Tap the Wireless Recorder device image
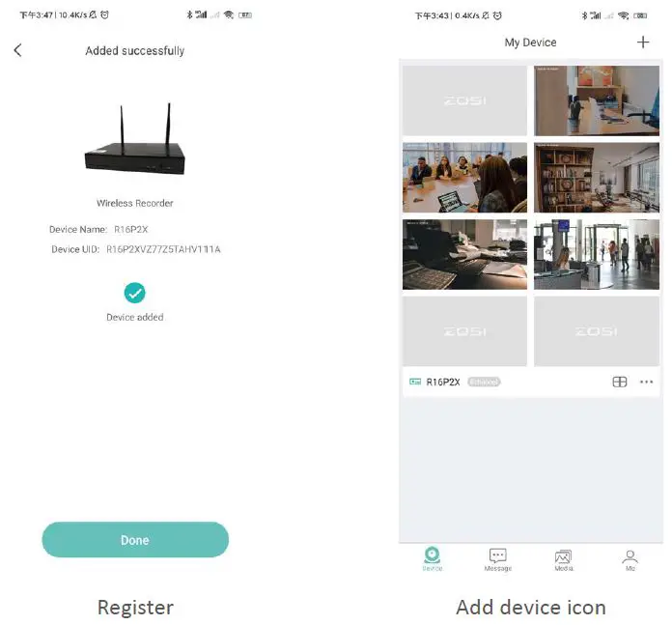The image size is (672, 625). (x=135, y=139)
